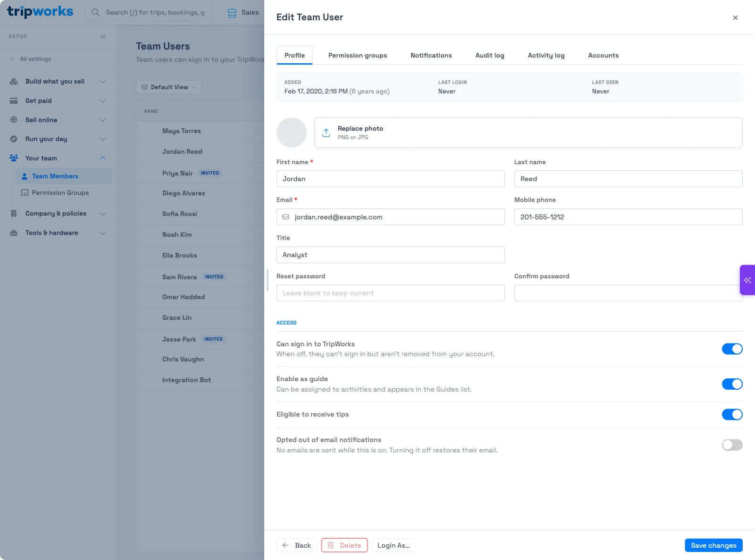Screen dimensions: 755x560
Task: Click the Mobile phone input field
Action: click(x=629, y=217)
